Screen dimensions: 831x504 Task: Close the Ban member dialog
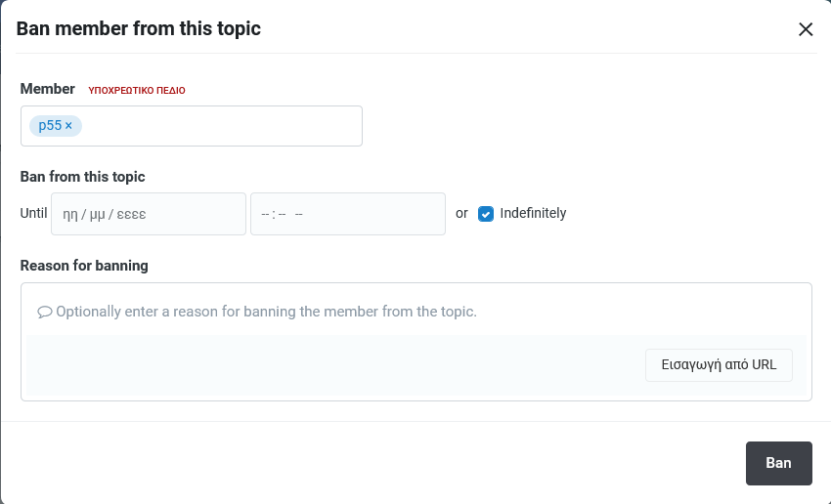tap(806, 29)
